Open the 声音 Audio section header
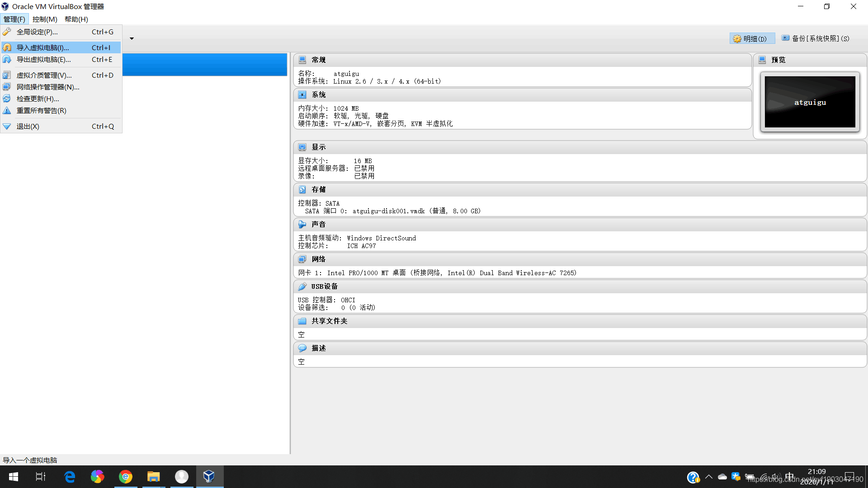Image resolution: width=868 pixels, height=488 pixels. (x=580, y=225)
